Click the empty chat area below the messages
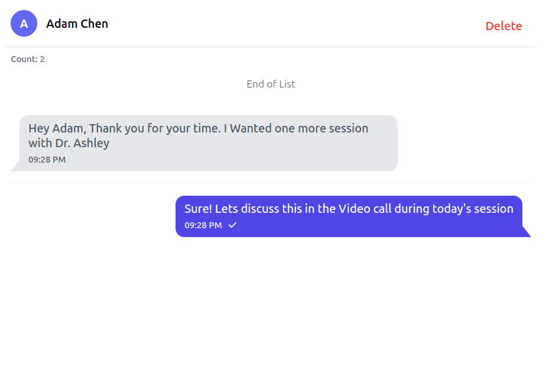 click(x=271, y=312)
